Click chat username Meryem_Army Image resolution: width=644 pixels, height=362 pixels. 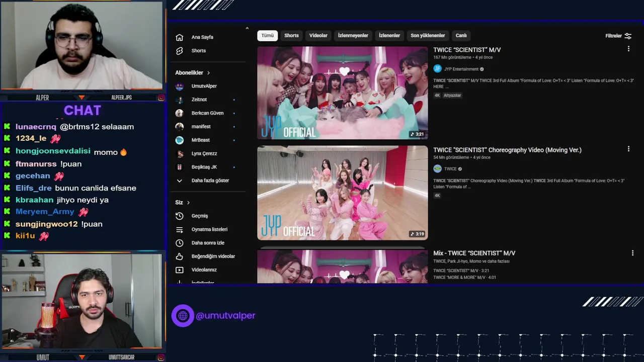[45, 212]
